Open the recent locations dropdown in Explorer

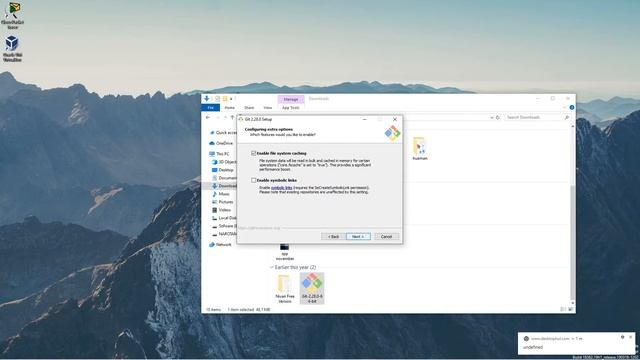tap(225, 118)
